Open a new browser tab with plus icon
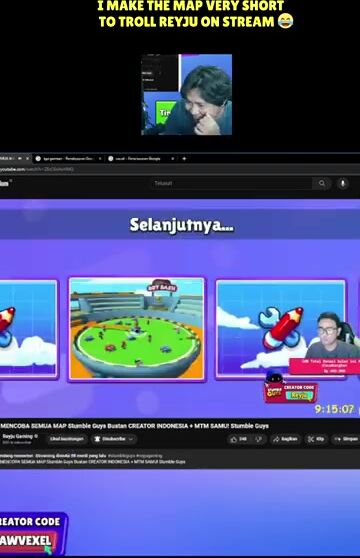 pyautogui.click(x=184, y=158)
